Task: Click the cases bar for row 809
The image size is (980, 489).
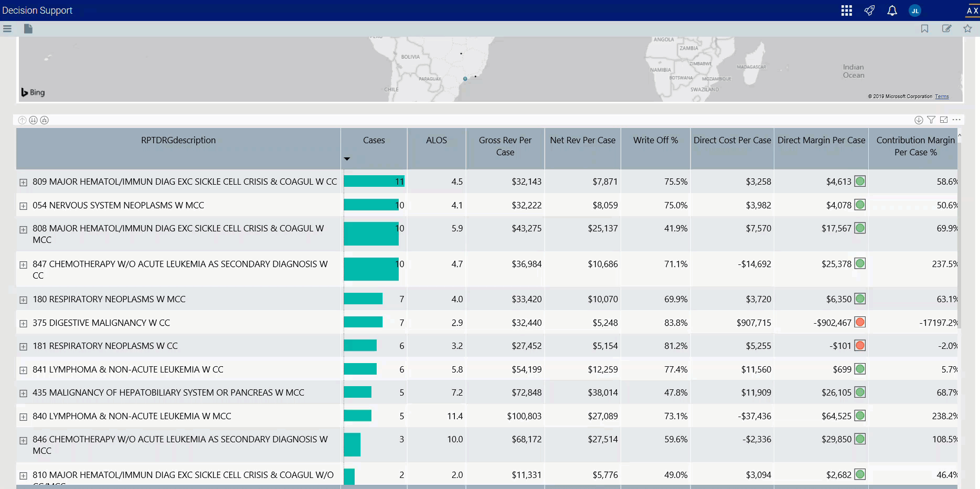Action: (x=374, y=181)
